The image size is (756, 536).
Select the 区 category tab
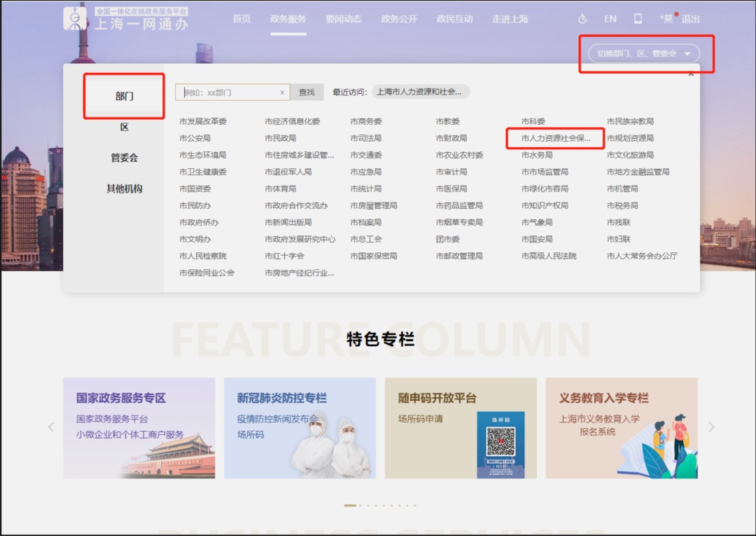coord(124,127)
